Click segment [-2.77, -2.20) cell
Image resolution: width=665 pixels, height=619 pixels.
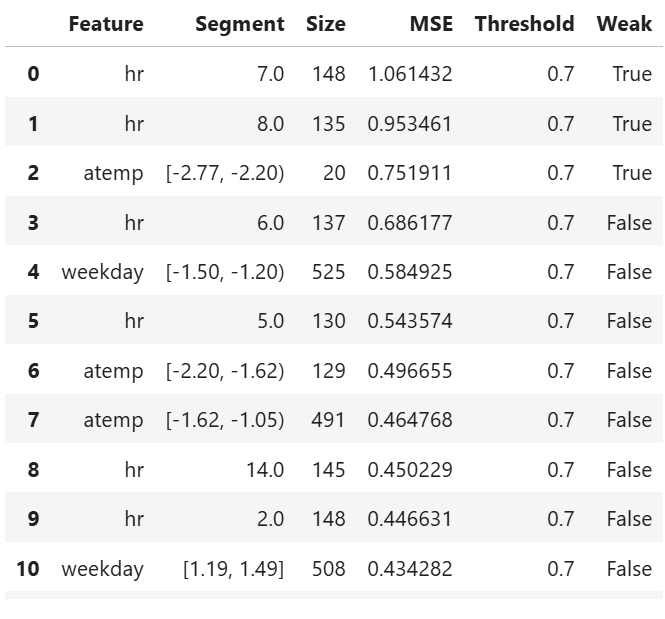point(225,173)
